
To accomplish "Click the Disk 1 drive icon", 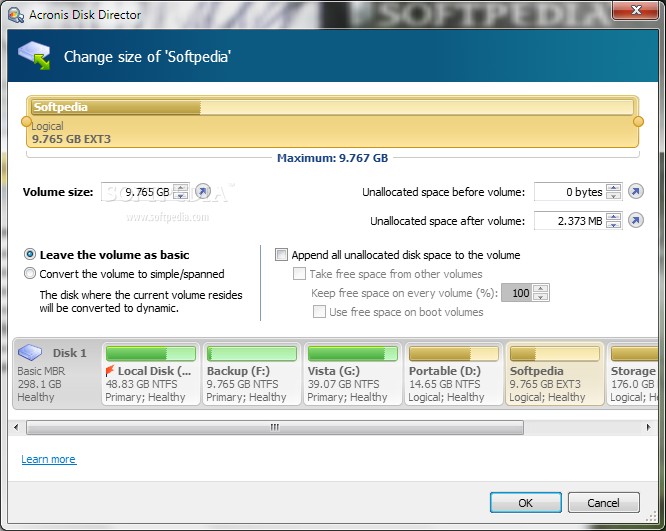I will pos(30,352).
